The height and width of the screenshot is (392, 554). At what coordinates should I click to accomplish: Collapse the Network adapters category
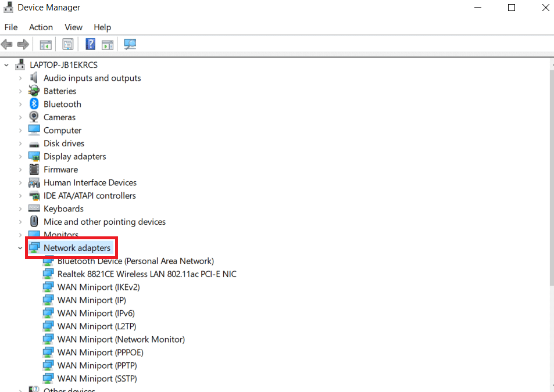pos(20,248)
